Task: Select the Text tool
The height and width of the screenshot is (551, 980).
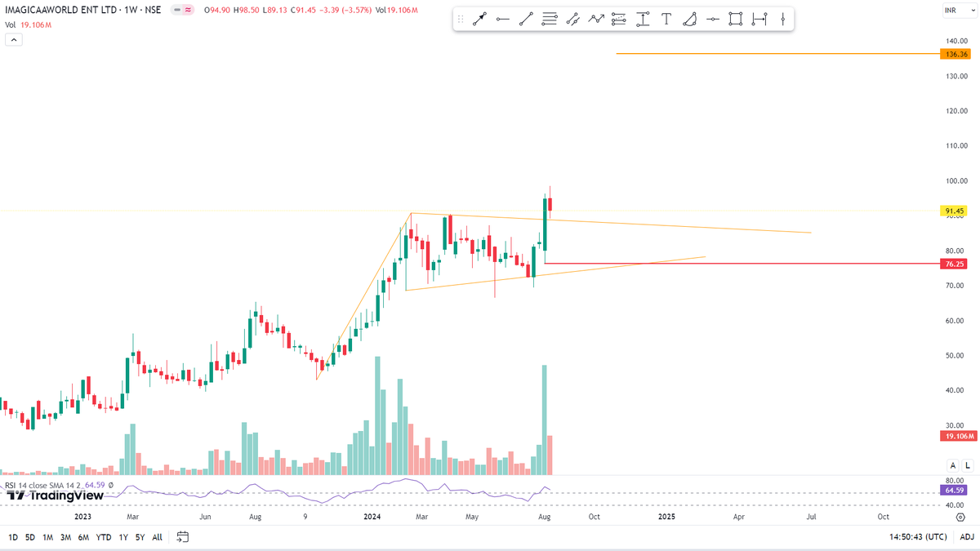Action: click(666, 19)
